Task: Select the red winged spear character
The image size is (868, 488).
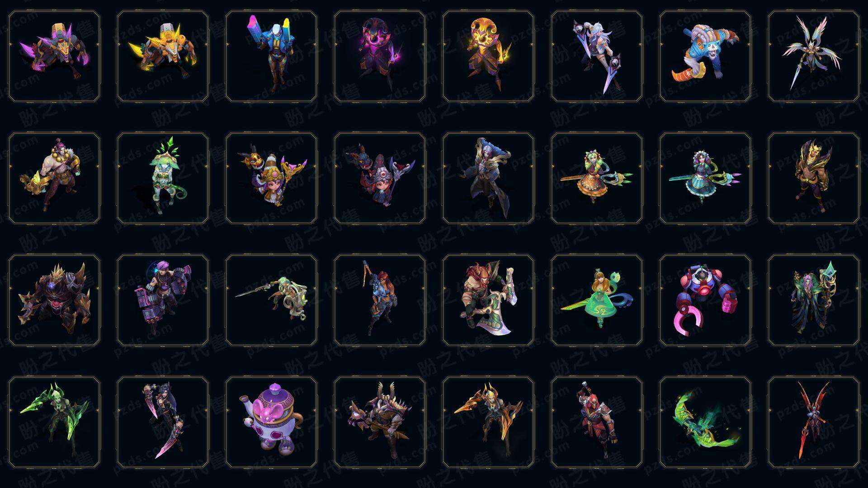Action: (x=814, y=422)
